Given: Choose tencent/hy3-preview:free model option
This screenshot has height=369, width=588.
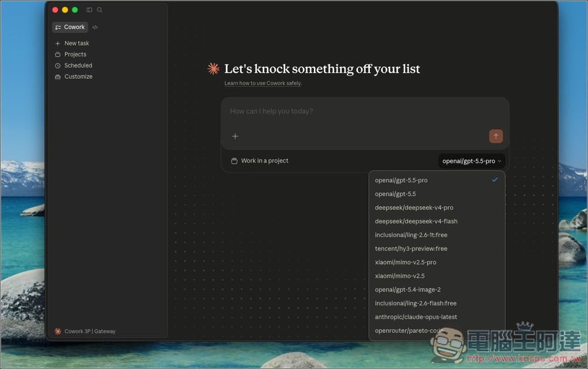Looking at the screenshot, I should click(411, 249).
